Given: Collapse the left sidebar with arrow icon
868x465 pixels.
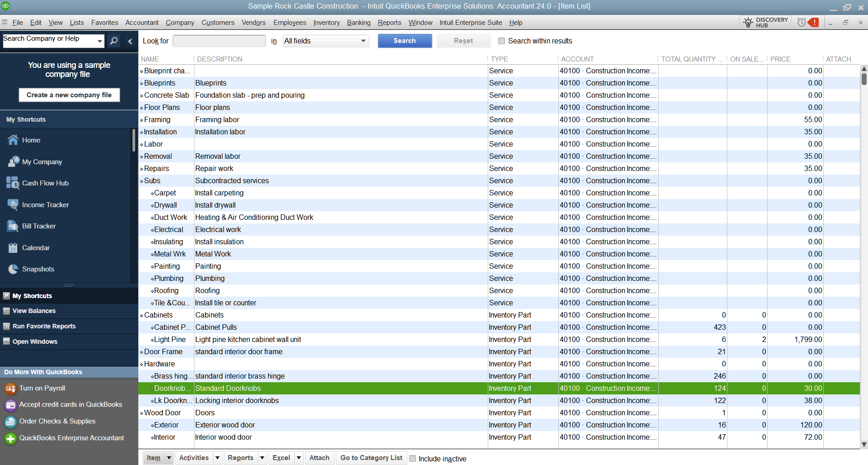Looking at the screenshot, I should (x=130, y=41).
